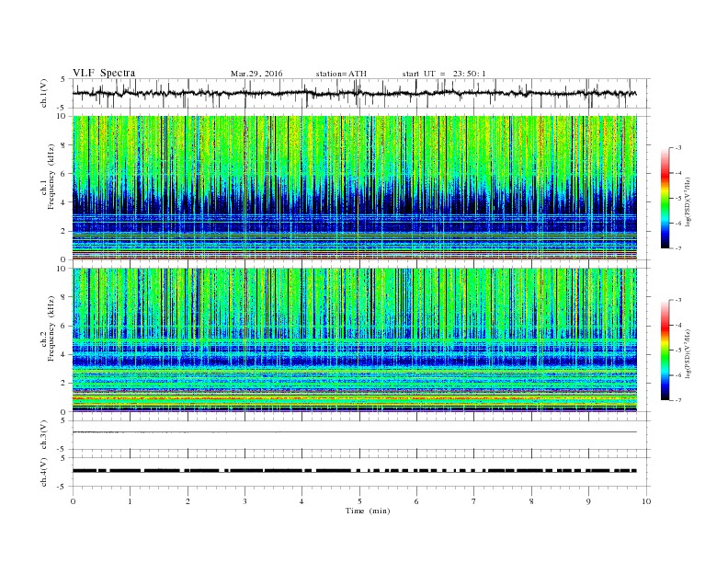Select the date text "Mar.29, 2016"
728x563 pixels.
pyautogui.click(x=256, y=74)
